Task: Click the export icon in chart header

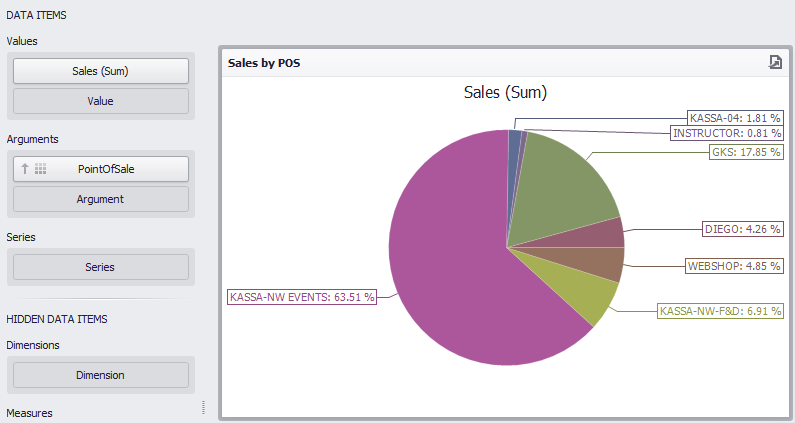Action: (x=774, y=62)
